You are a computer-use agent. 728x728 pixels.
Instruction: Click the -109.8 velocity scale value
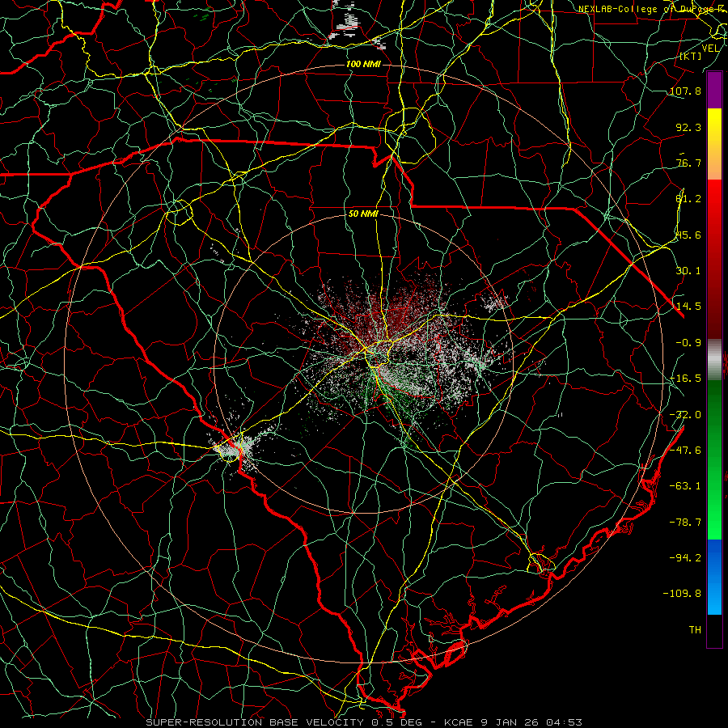coord(682,594)
